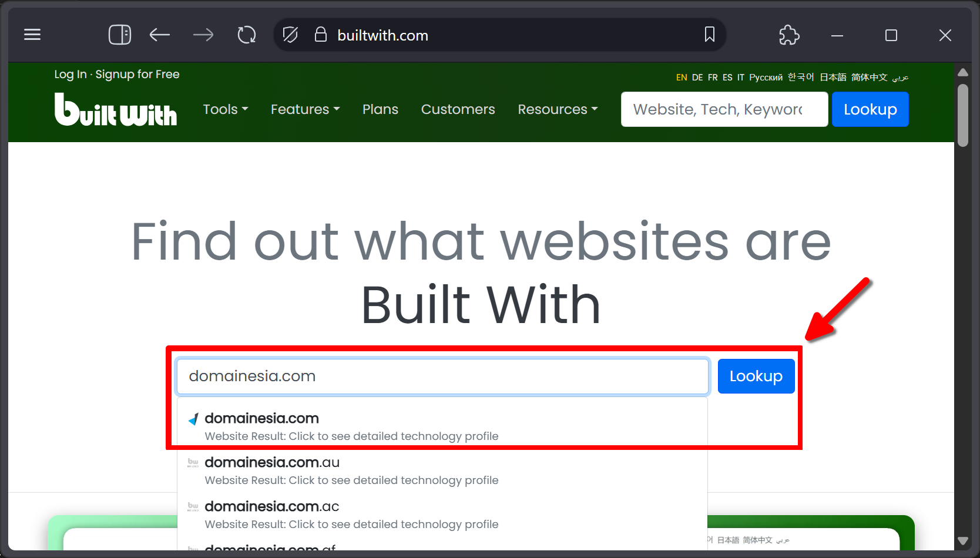This screenshot has height=558, width=980.
Task: Select the domainesia.com.au suggestion
Action: tap(442, 470)
